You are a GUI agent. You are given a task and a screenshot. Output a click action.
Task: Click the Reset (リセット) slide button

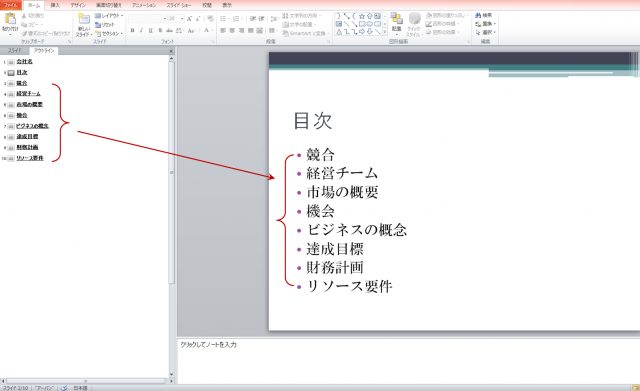tap(105, 24)
